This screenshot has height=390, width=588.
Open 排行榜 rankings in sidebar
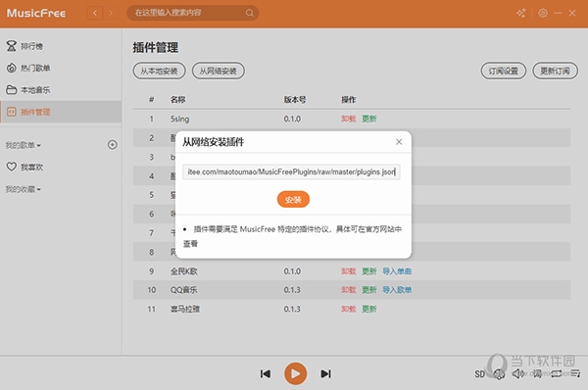coord(61,46)
